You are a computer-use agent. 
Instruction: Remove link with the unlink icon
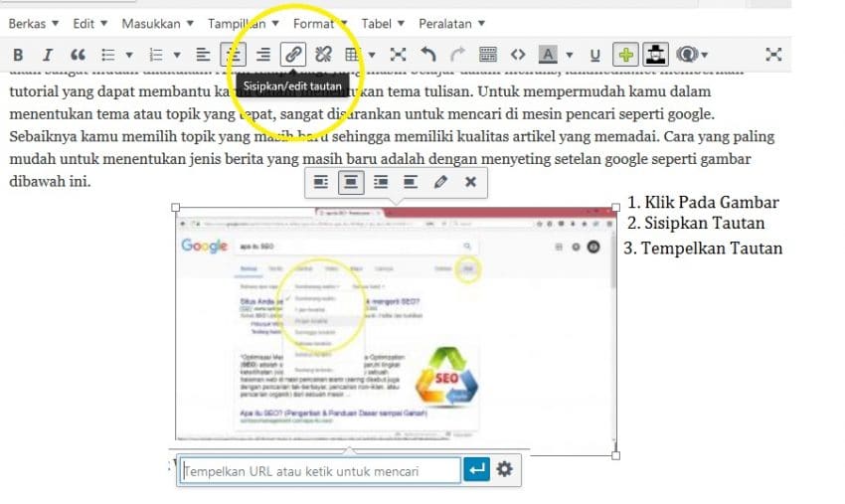pos(323,55)
